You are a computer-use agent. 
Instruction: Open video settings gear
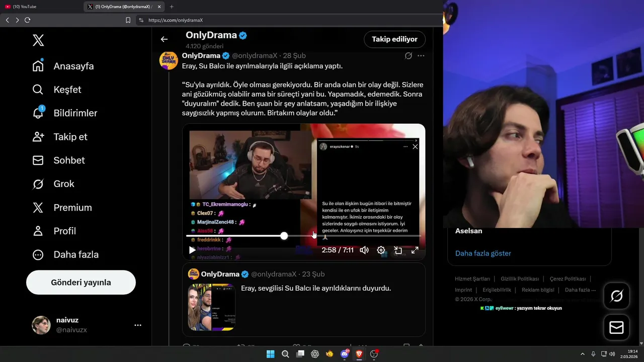pos(381,250)
